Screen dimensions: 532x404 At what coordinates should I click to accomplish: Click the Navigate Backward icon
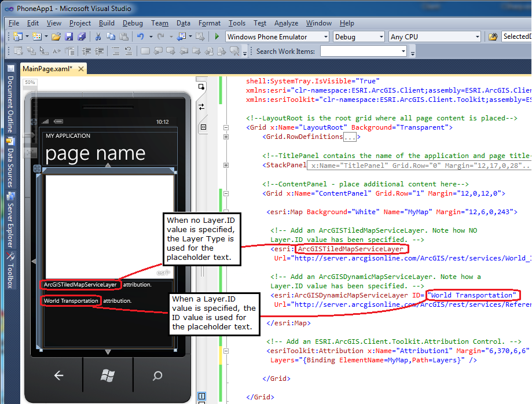pyautogui.click(x=182, y=36)
